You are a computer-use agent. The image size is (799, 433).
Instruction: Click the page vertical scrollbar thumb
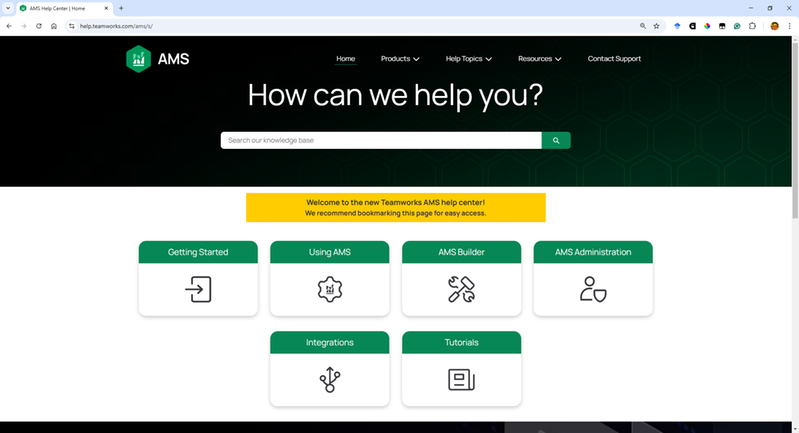pyautogui.click(x=795, y=131)
